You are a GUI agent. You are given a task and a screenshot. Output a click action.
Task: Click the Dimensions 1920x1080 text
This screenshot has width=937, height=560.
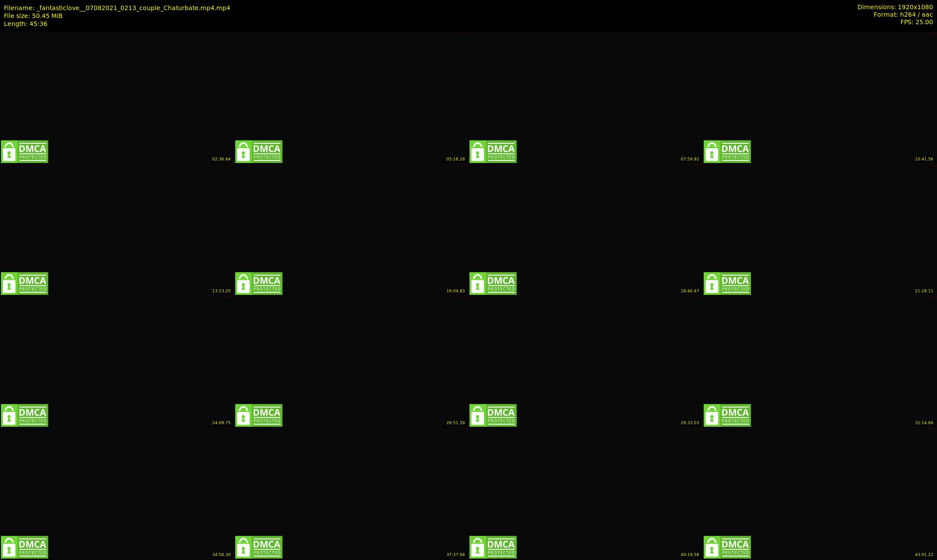[x=895, y=7]
